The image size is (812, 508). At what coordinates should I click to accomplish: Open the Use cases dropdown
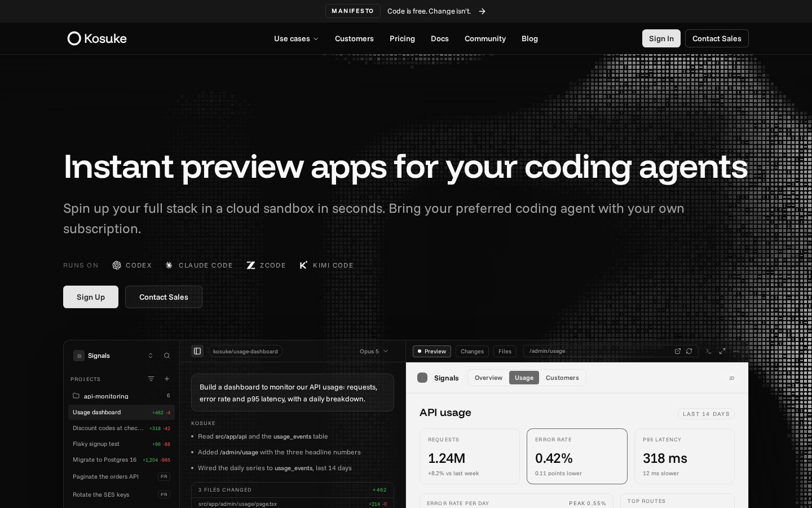coord(296,38)
